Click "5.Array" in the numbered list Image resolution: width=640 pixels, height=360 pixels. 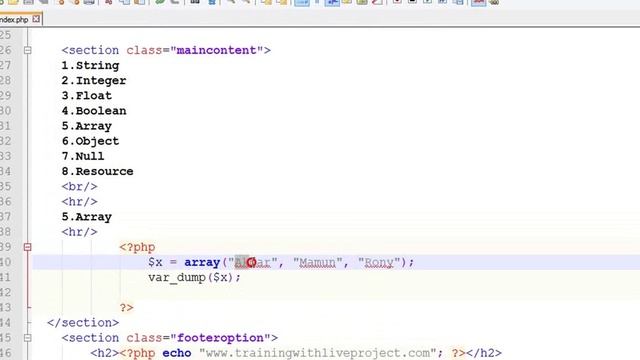point(87,126)
